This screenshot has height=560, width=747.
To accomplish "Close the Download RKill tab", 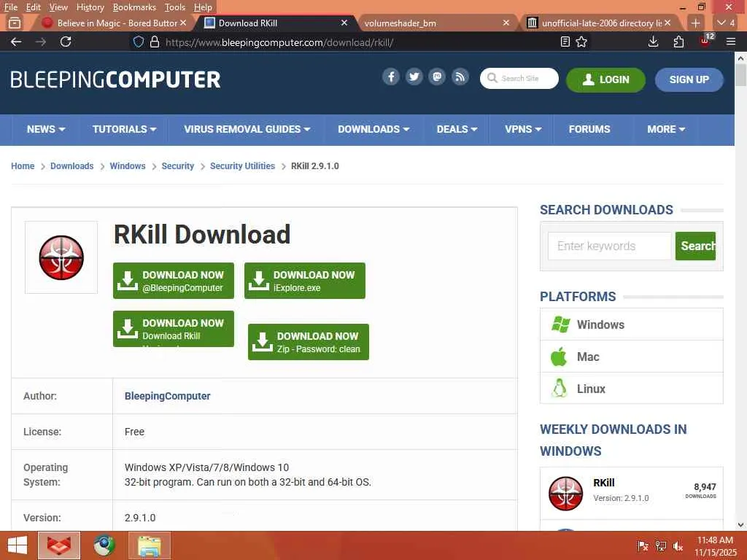I will [x=344, y=23].
